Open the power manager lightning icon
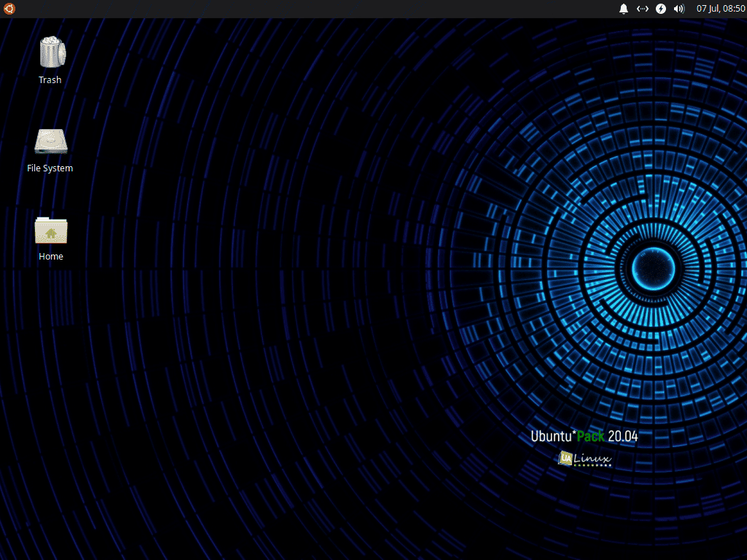 coord(661,9)
